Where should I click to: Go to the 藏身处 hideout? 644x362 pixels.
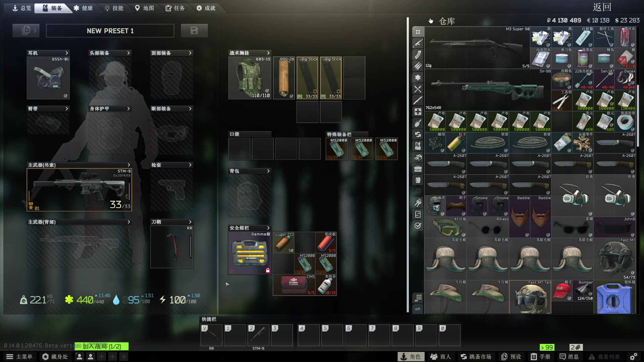click(x=55, y=357)
